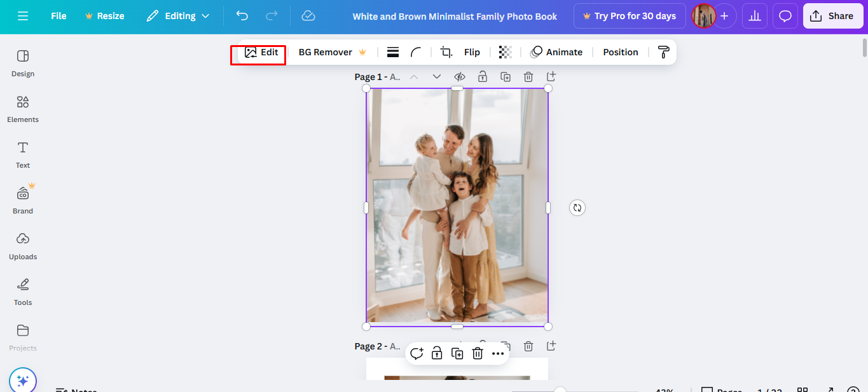Image resolution: width=868 pixels, height=392 pixels.
Task: Click the image transparency icon
Action: 505,51
